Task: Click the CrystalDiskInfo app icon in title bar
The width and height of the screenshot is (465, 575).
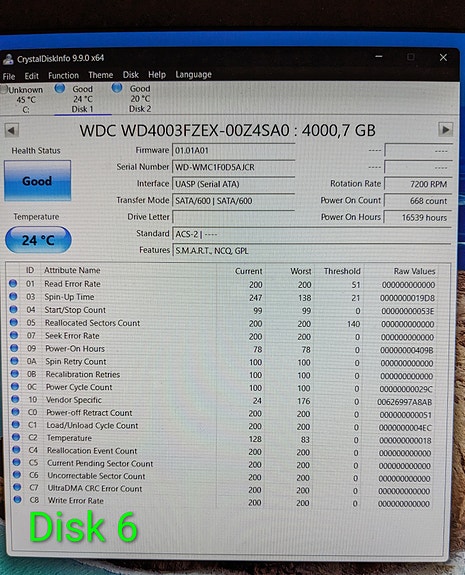Action: (x=8, y=59)
